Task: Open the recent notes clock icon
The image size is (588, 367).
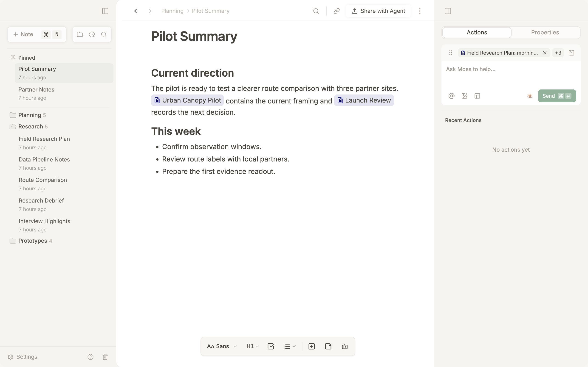Action: click(92, 34)
